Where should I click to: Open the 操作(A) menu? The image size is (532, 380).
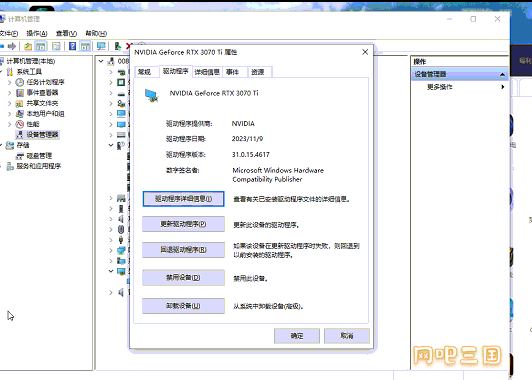[x=37, y=33]
